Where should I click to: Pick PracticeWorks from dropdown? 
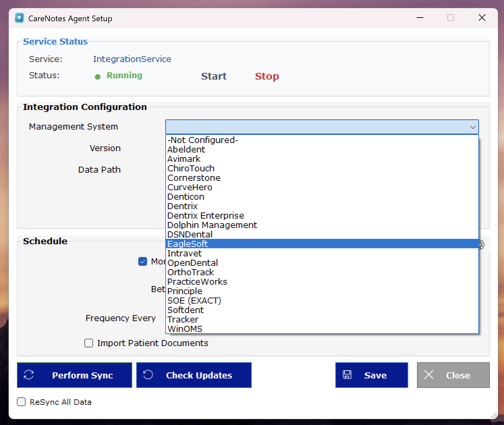pyautogui.click(x=322, y=282)
